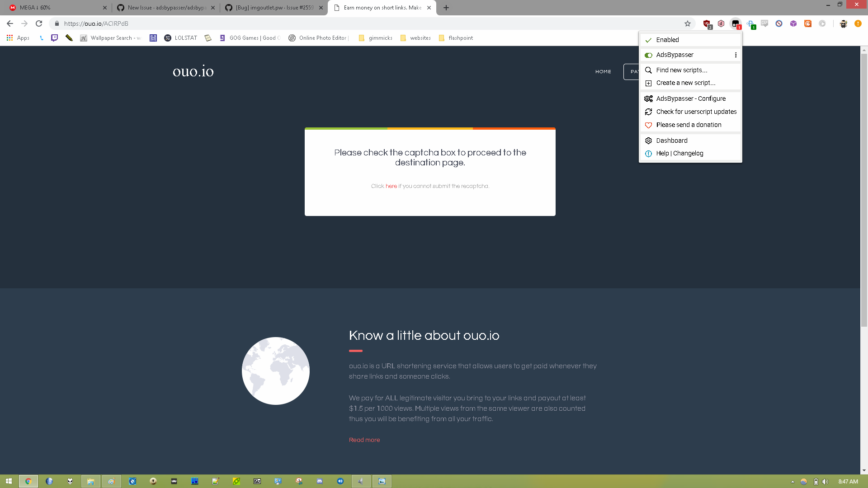
Task: Click the Stylus CSS extension icon
Action: click(x=764, y=23)
